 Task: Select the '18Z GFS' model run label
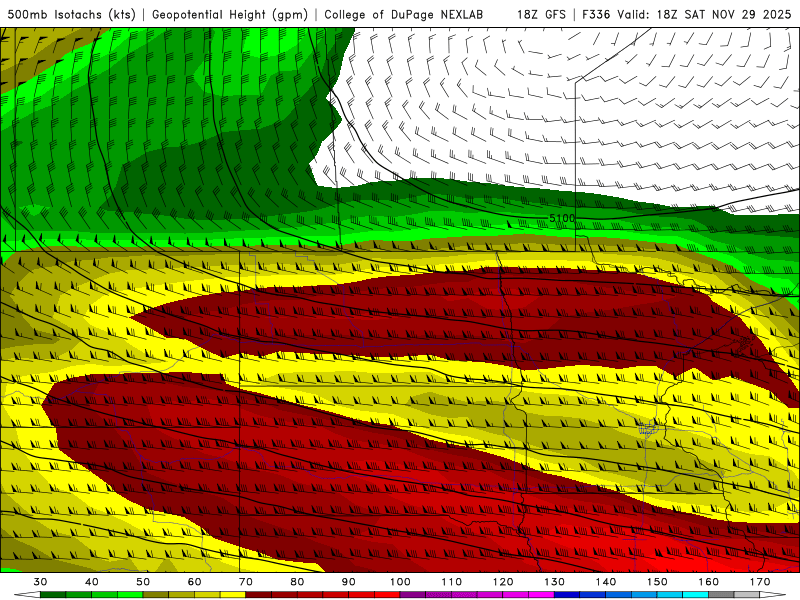pos(541,14)
